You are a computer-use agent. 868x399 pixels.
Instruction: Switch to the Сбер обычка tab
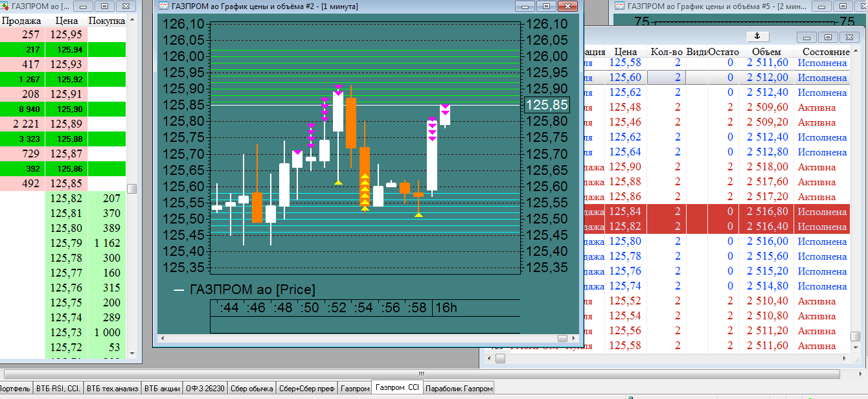(252, 389)
